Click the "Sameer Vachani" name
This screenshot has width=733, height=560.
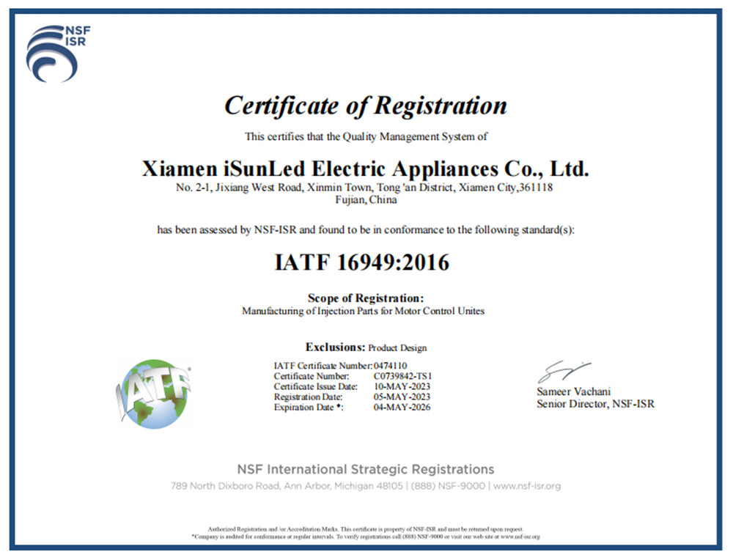[574, 391]
